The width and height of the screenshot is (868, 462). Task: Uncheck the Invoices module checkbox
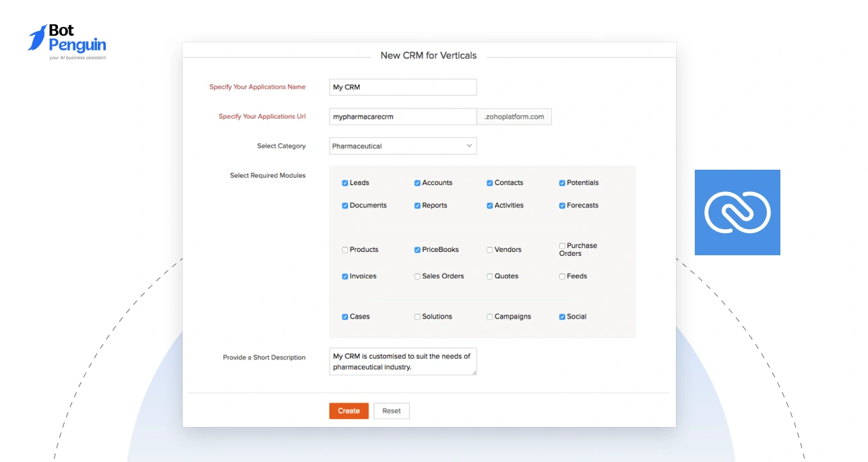point(345,277)
